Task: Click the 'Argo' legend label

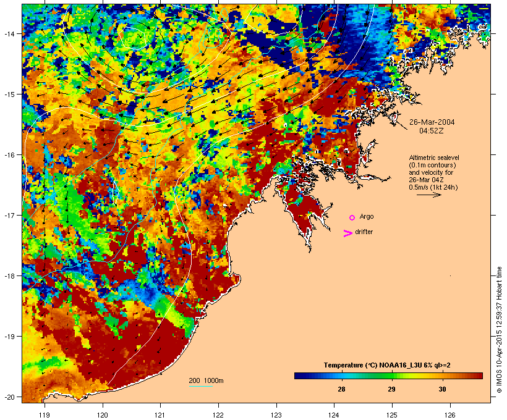Action: (367, 216)
